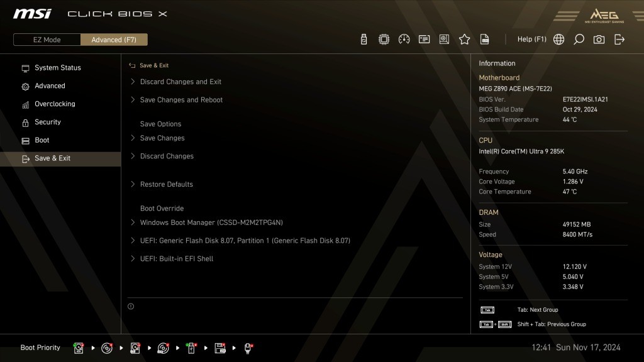Open Help (F1)
Screen dimensions: 644x362
tap(532, 40)
